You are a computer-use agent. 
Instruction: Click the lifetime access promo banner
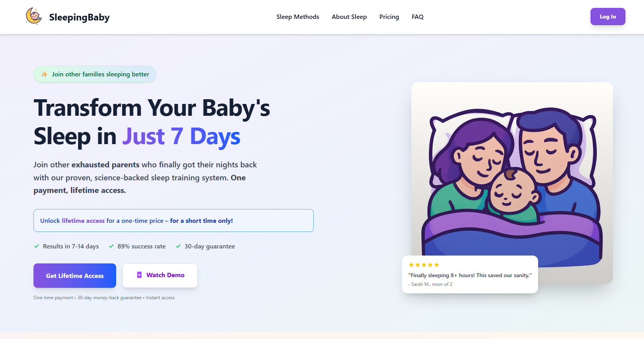pyautogui.click(x=173, y=220)
